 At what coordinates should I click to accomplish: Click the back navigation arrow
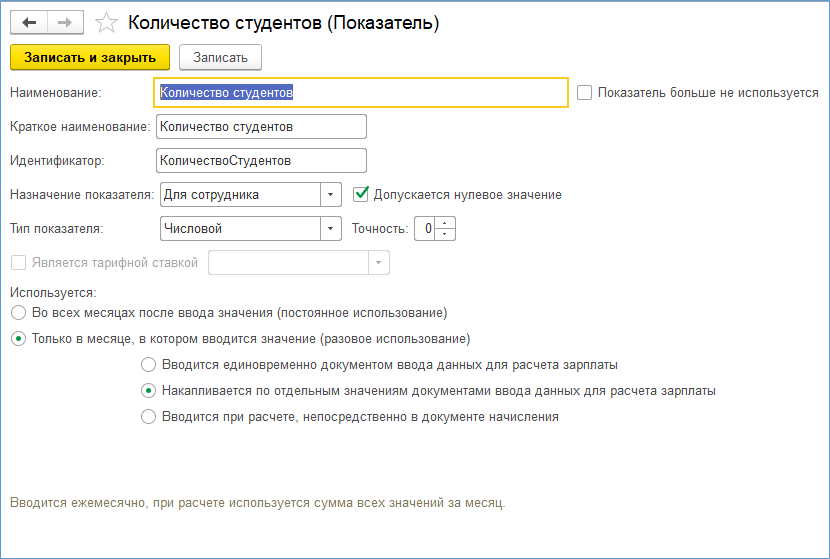(29, 22)
